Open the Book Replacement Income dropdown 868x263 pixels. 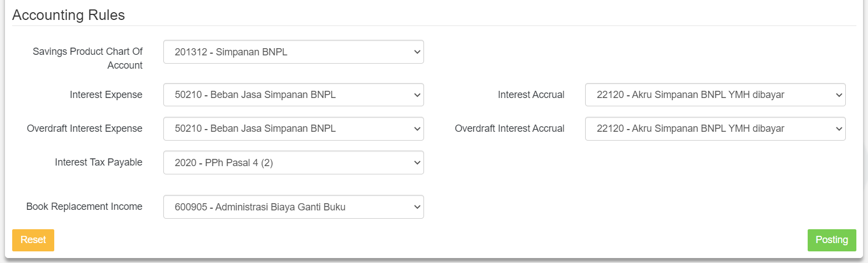(x=293, y=207)
